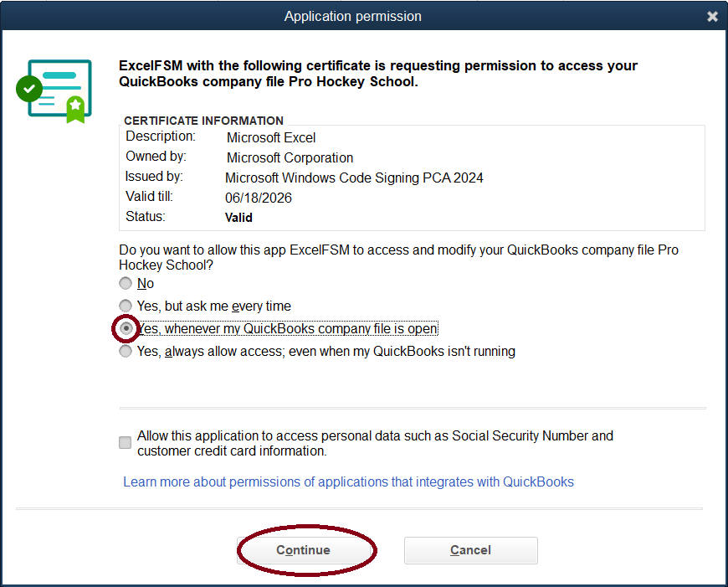
Task: Click the "Description:" field label
Action: [x=161, y=136]
